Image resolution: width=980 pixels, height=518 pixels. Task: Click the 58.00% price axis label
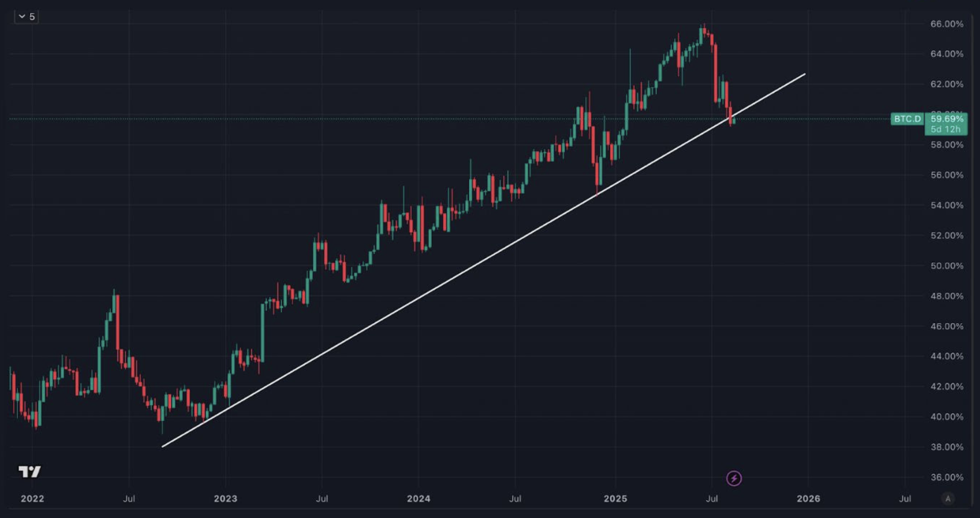[x=947, y=145]
